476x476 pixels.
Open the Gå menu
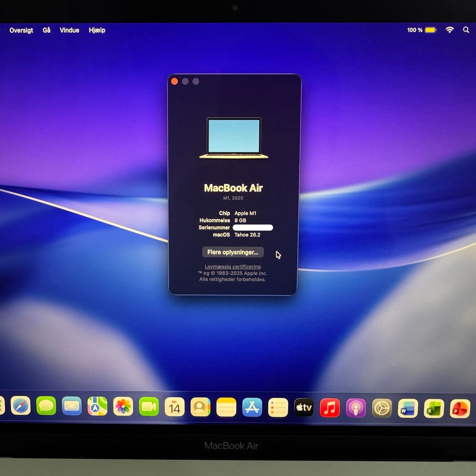[x=47, y=30]
